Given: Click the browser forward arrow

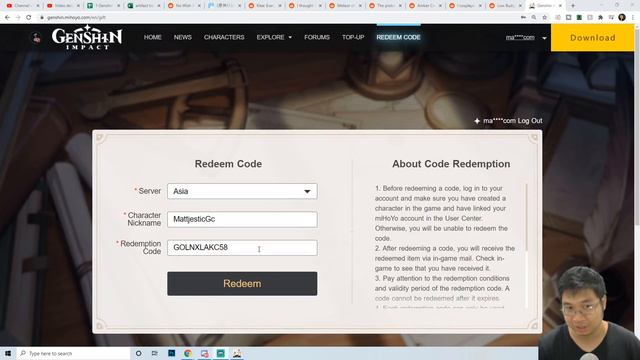Looking at the screenshot, I should (x=18, y=18).
